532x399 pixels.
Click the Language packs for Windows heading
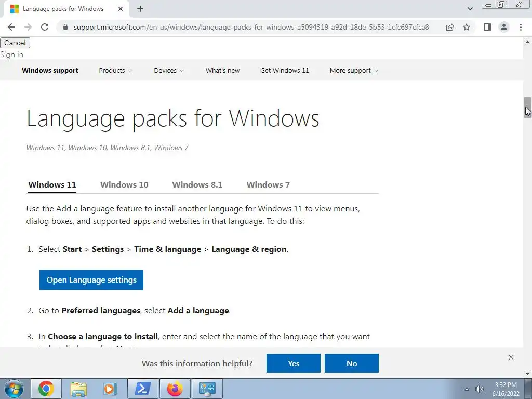point(172,119)
